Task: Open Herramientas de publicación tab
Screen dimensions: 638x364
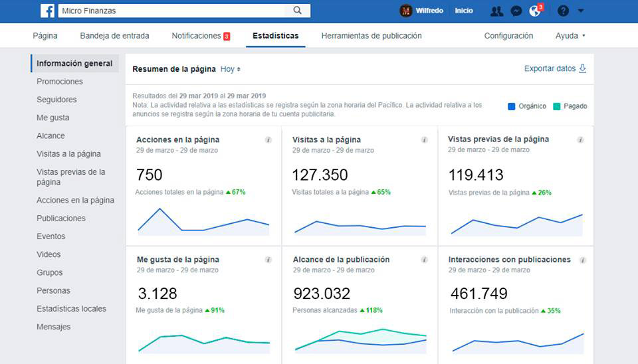Action: 372,36
